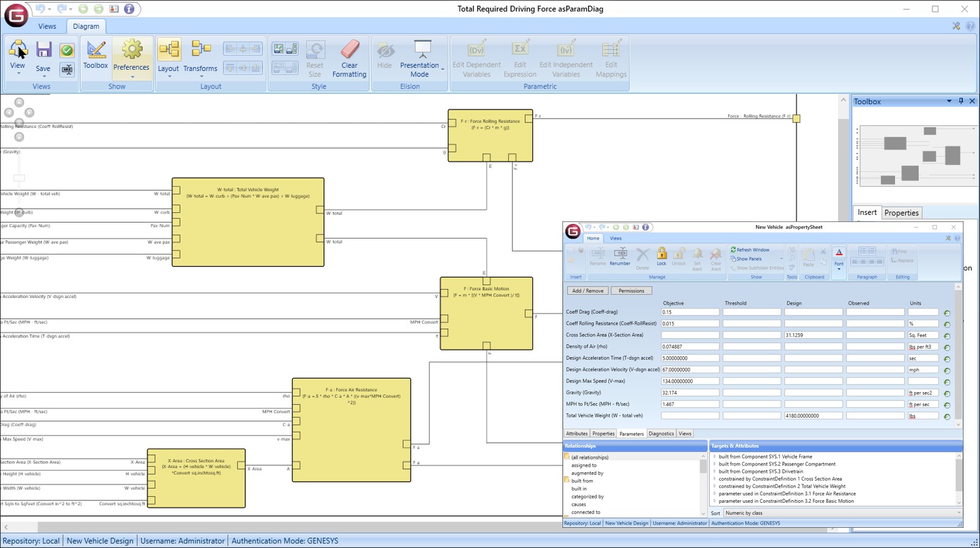Click the diagram zoom slider handle

pos(20,178)
